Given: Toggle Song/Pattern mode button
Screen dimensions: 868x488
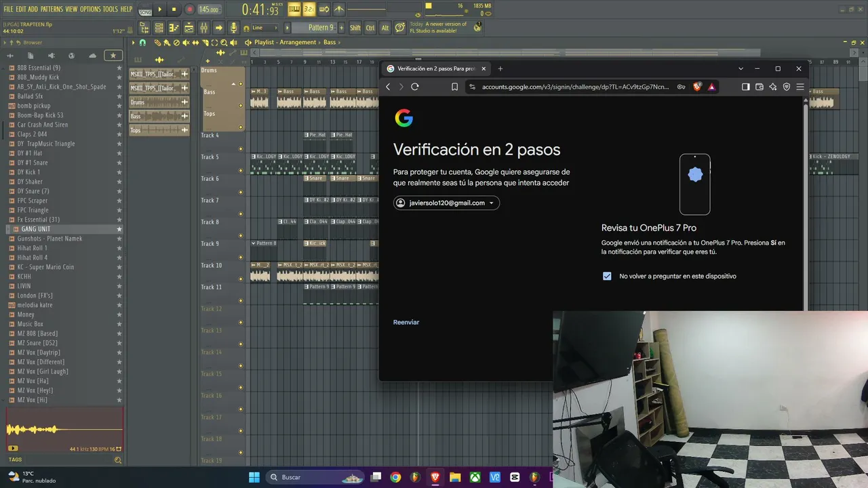Looking at the screenshot, I should pos(145,9).
